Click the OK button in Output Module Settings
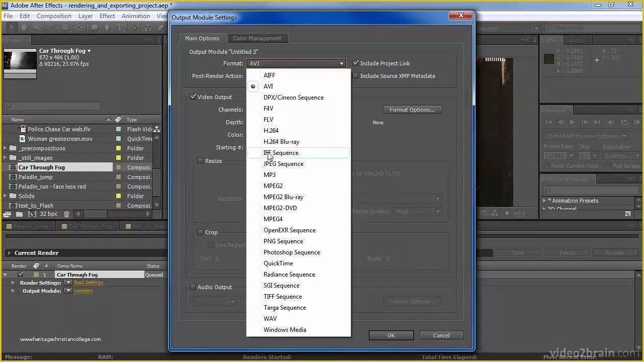644x362 pixels. click(391, 335)
